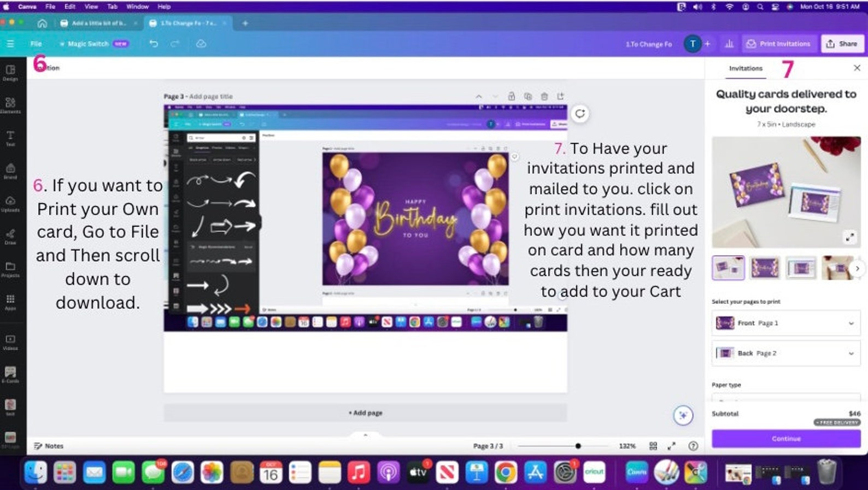This screenshot has height=490, width=868.
Task: Click the Continue button
Action: (x=786, y=439)
